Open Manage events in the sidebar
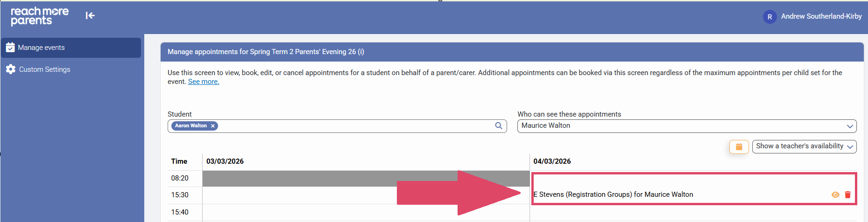 (41, 48)
